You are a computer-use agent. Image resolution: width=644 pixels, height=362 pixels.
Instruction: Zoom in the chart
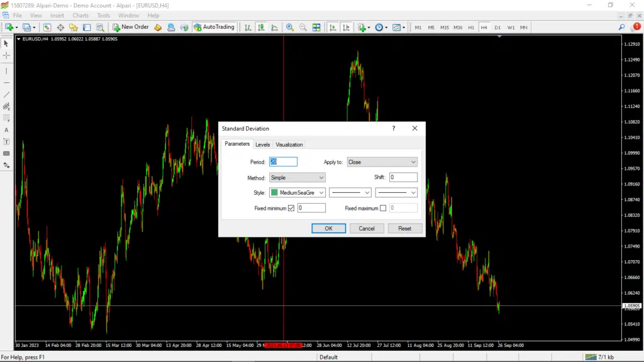pyautogui.click(x=289, y=28)
